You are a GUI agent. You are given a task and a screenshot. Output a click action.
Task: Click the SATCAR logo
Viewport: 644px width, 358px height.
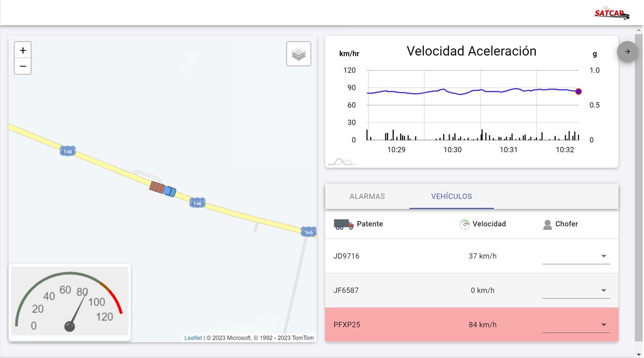coord(612,14)
